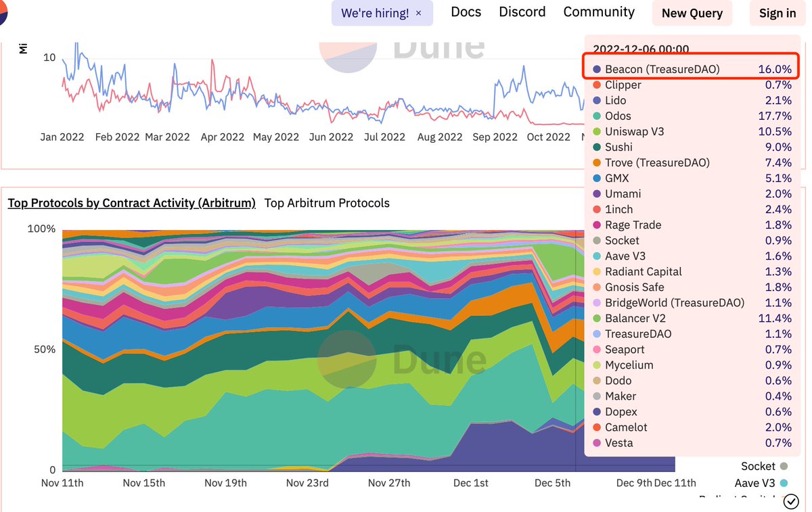Select the Maker 0.4% tooltip row
812x512 pixels.
[692, 396]
